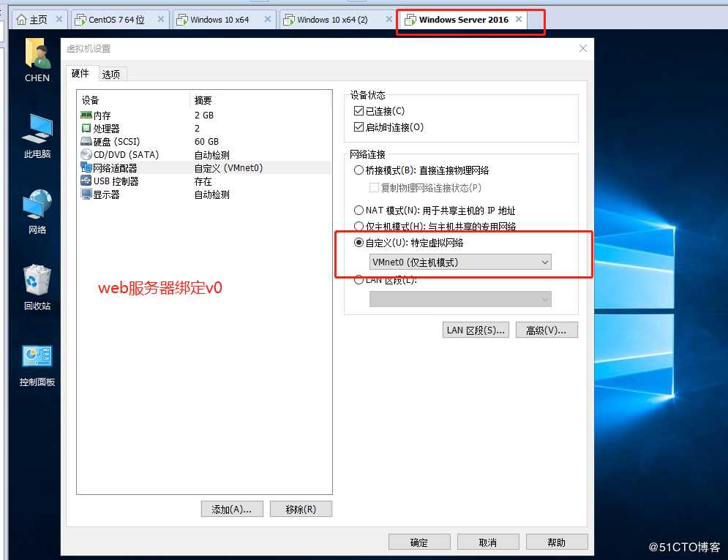Select LAN 区段(L) radio button
This screenshot has height=560, width=728.
pyautogui.click(x=359, y=280)
